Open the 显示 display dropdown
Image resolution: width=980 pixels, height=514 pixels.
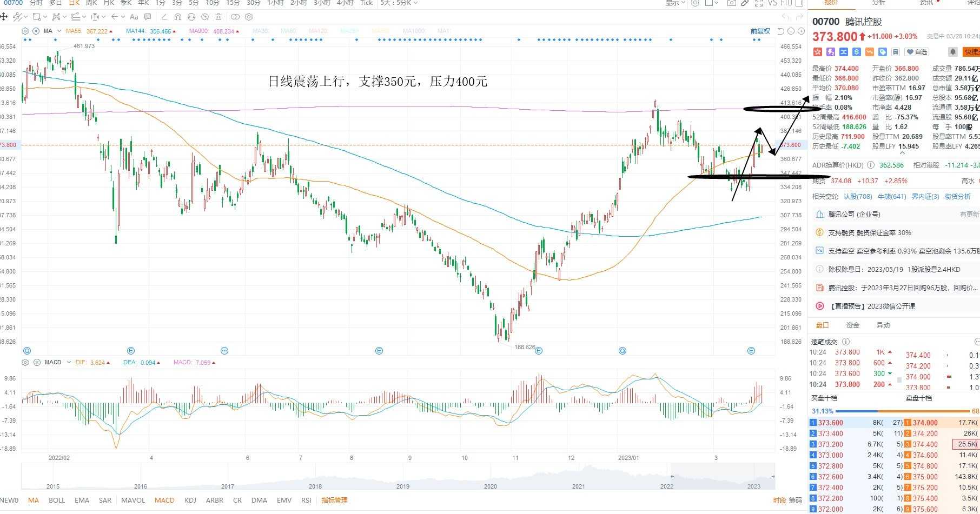pos(675,3)
